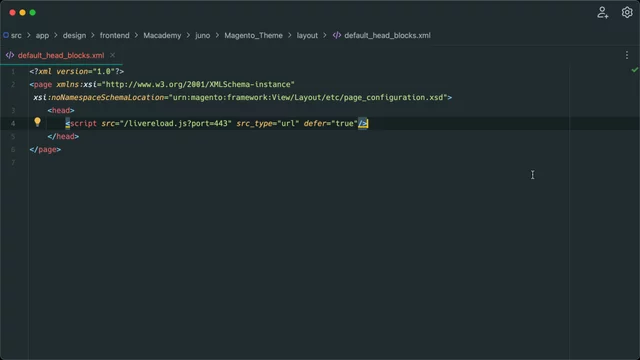Viewport: 640px width, 360px height.
Task: Click the closing head tag
Action: [x=63, y=137]
